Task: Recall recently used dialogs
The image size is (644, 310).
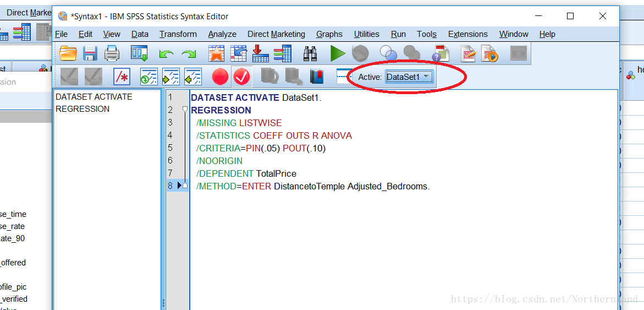Action: (x=139, y=53)
